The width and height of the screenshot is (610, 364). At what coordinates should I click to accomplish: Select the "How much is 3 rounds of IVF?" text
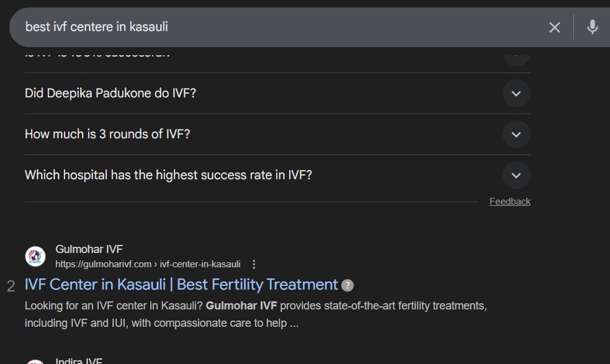tap(107, 135)
